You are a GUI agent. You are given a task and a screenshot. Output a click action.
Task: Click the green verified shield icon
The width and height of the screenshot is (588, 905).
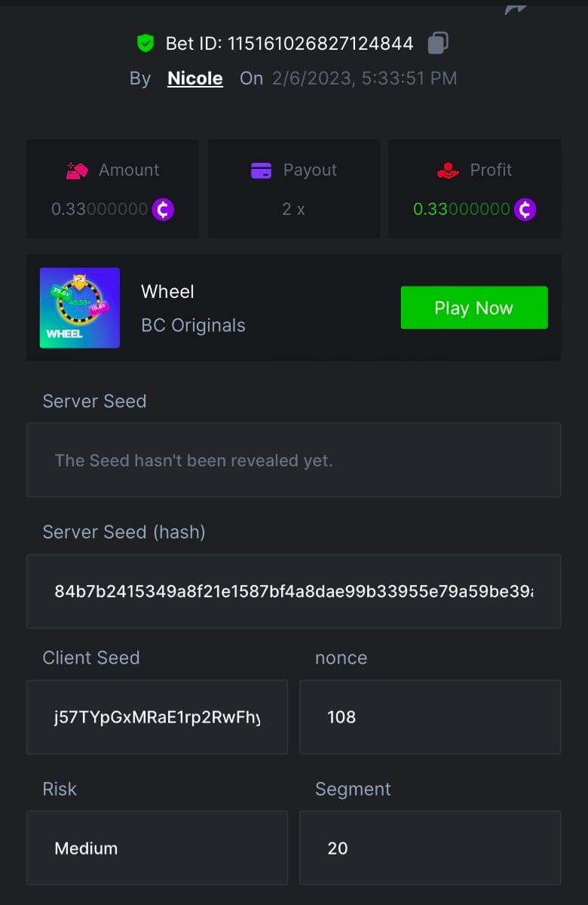tap(145, 44)
